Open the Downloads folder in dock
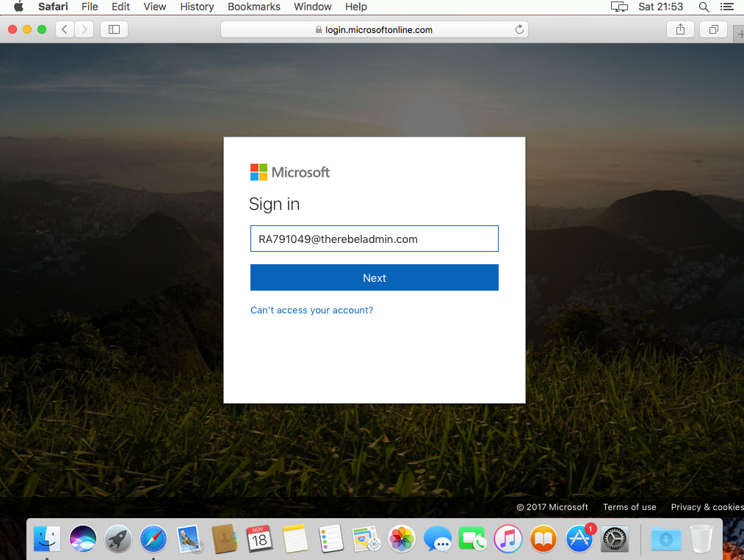Viewport: 744px width, 560px height. [x=665, y=539]
